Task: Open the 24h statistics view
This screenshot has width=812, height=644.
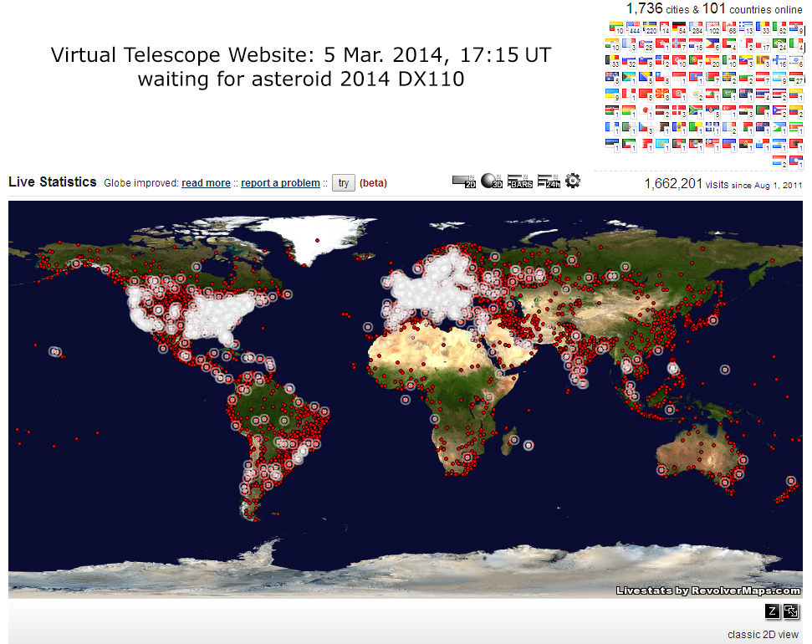Action: [x=548, y=181]
